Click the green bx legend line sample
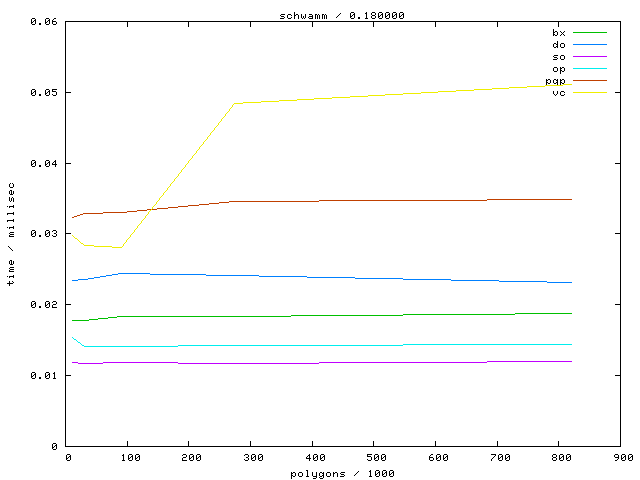The width and height of the screenshot is (640, 480). click(590, 33)
